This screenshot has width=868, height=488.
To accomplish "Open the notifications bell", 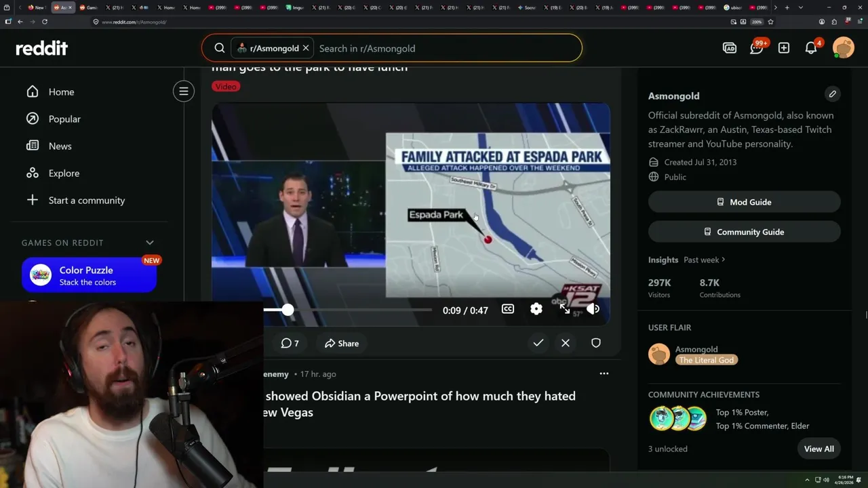I will (x=811, y=48).
